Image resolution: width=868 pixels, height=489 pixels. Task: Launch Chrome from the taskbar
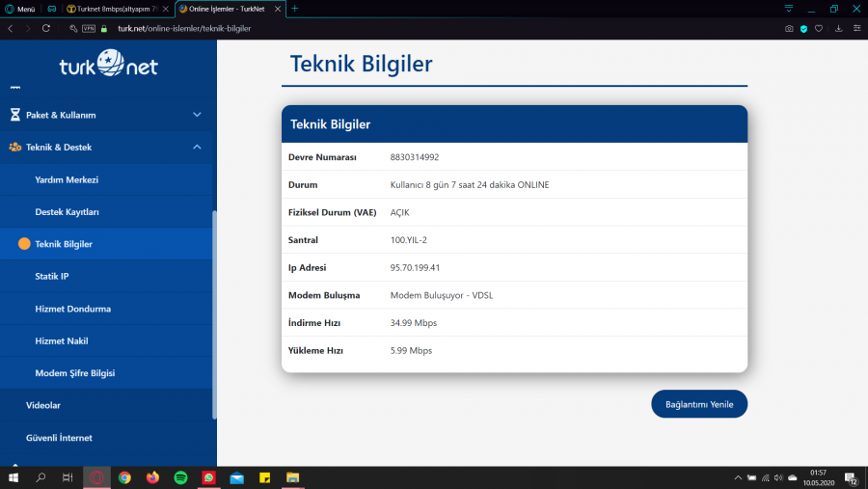(x=124, y=477)
